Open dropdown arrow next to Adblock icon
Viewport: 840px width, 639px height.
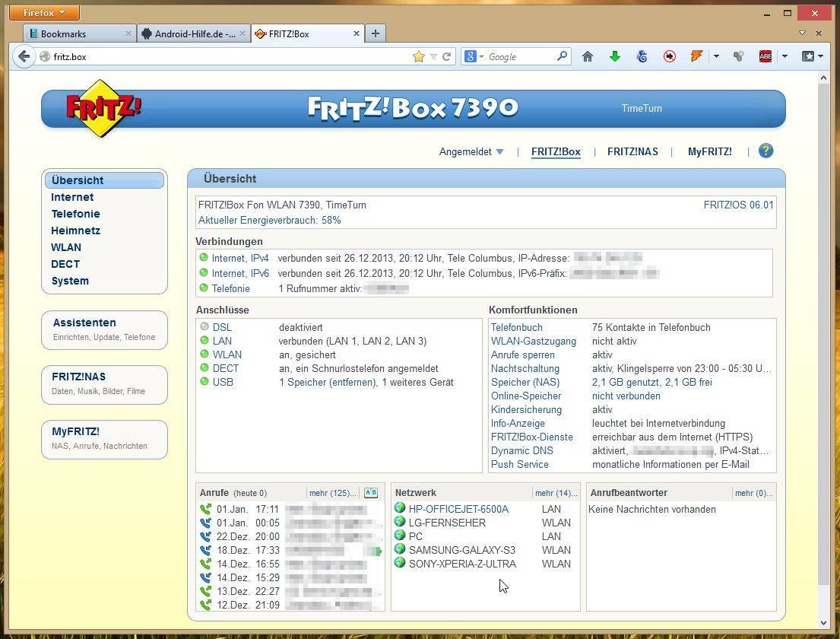[785, 56]
